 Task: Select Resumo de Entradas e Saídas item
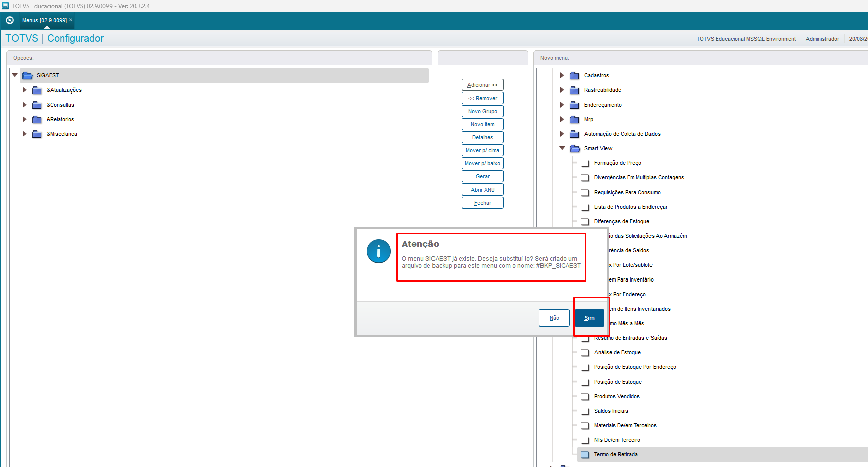(x=630, y=338)
